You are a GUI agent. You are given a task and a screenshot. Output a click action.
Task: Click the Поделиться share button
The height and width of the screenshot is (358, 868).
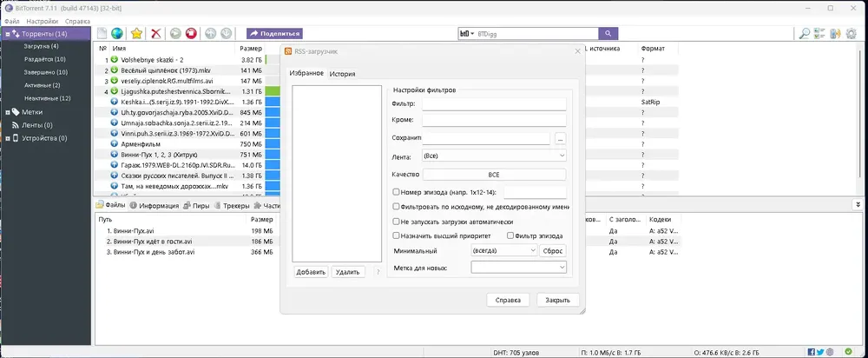274,33
